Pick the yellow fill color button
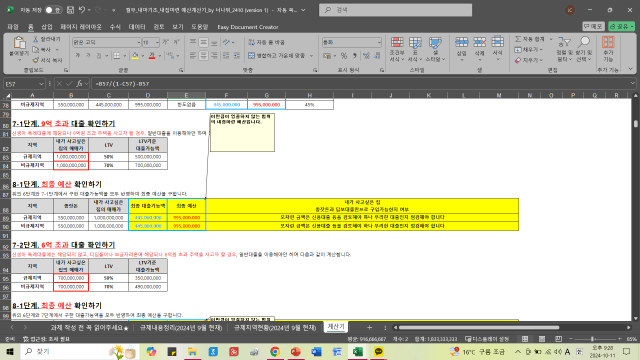640x360 pixels. click(135, 56)
